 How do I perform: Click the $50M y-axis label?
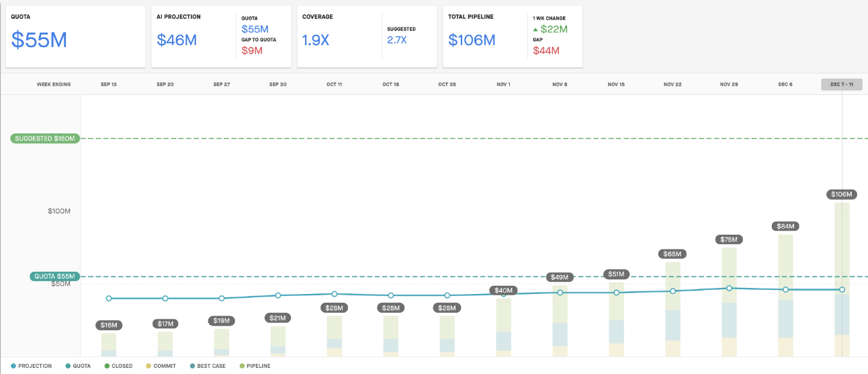61,284
